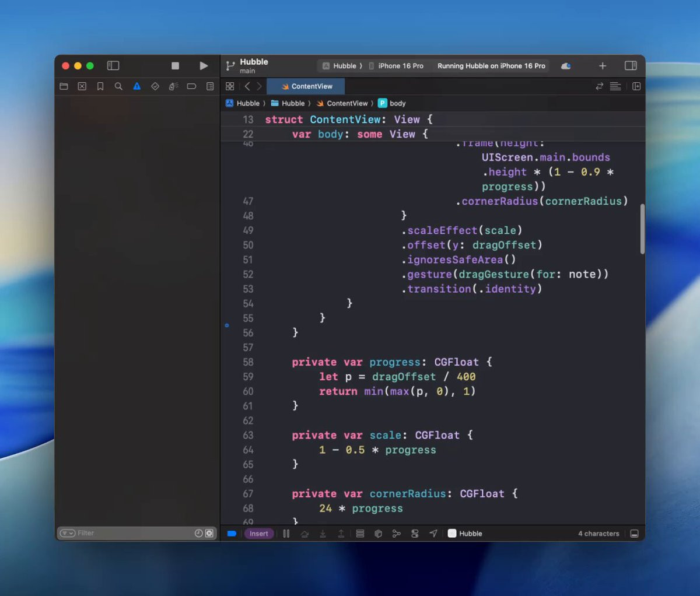Click the Step Out debug button
This screenshot has width=700, height=596.
(341, 534)
